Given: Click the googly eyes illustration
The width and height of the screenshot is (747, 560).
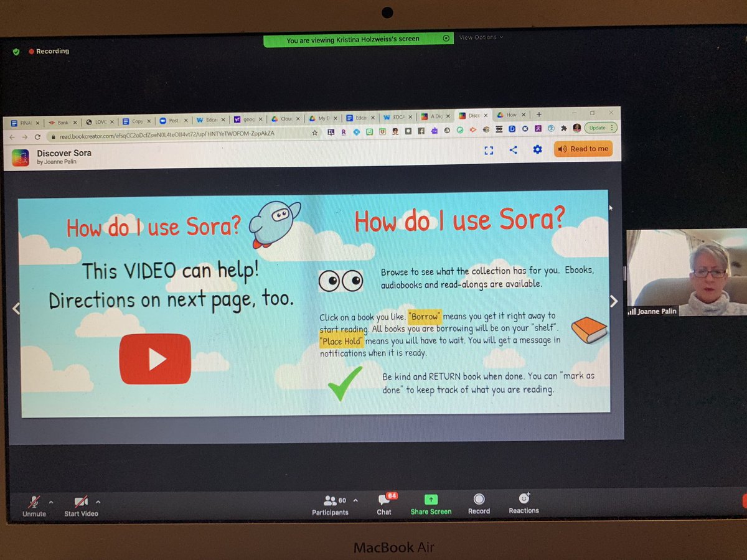Looking at the screenshot, I should click(341, 281).
